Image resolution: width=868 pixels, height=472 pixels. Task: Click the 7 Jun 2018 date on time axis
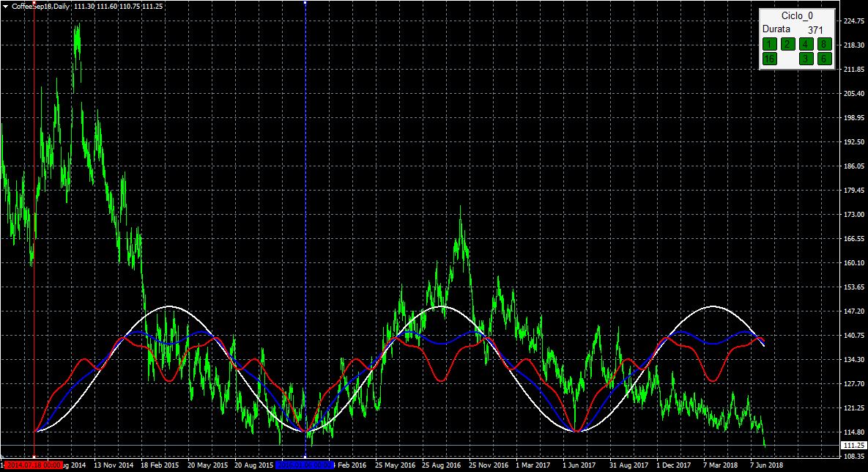click(767, 465)
